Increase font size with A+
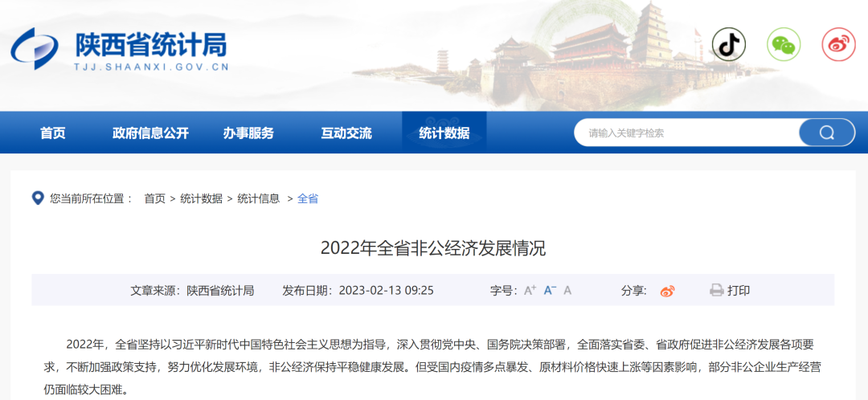Image resolution: width=868 pixels, height=400 pixels. click(x=530, y=290)
